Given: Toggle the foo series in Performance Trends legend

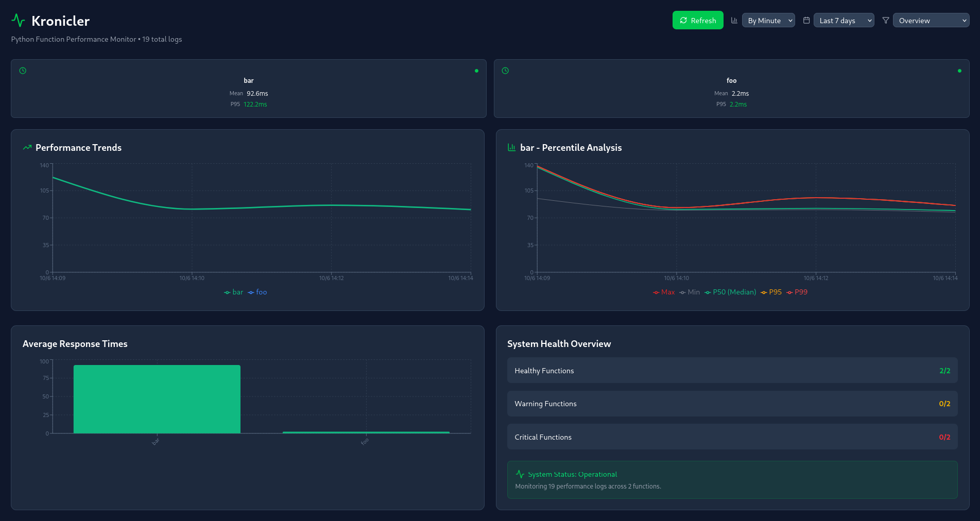Looking at the screenshot, I should [257, 292].
